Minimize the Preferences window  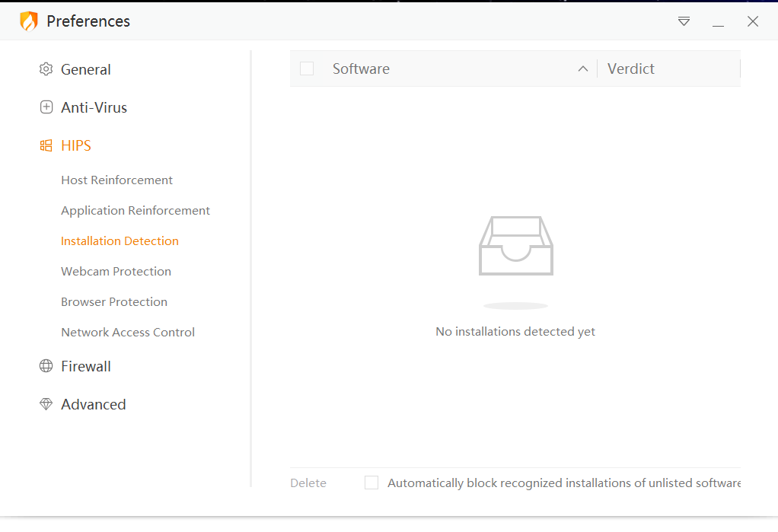tap(718, 21)
